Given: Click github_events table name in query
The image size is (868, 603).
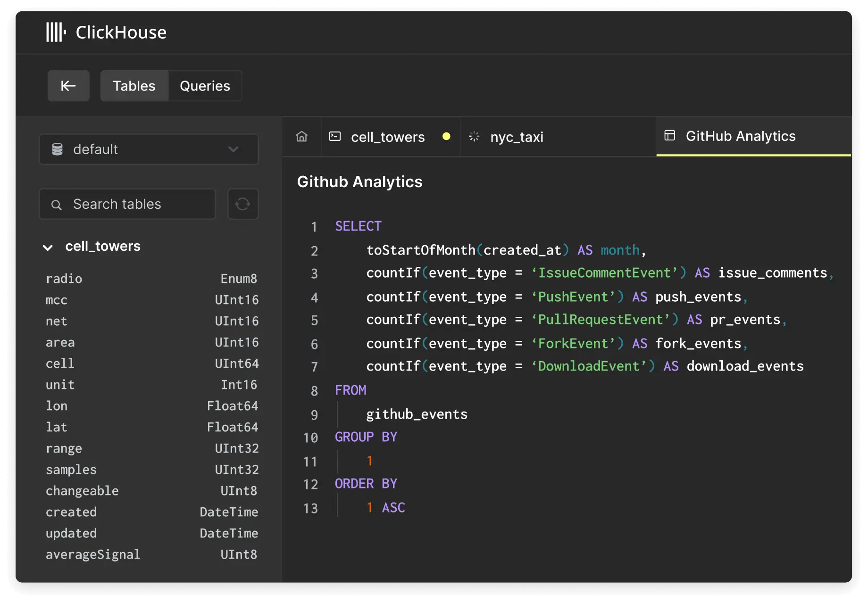Looking at the screenshot, I should pos(417,414).
